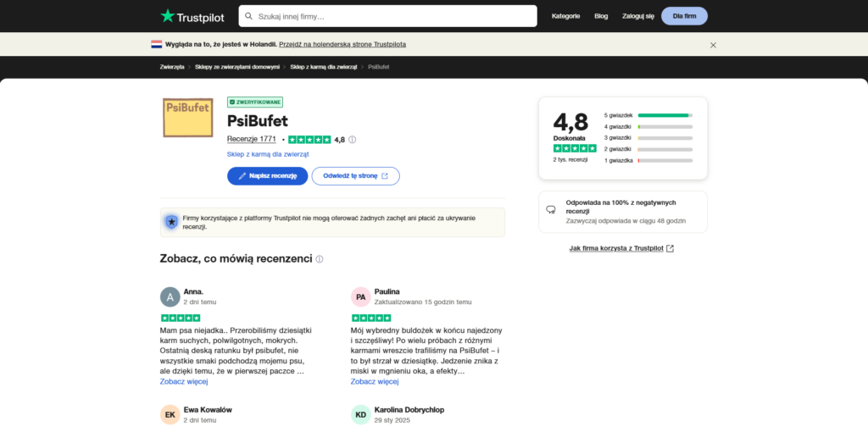Click header stars next to Recenzje 1771

coord(309,140)
